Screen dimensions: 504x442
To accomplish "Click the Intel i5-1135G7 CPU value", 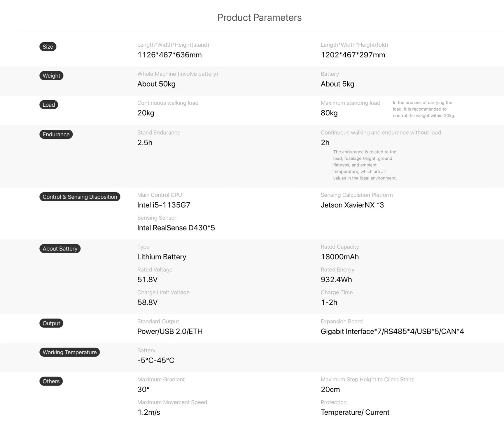I will (x=164, y=205).
